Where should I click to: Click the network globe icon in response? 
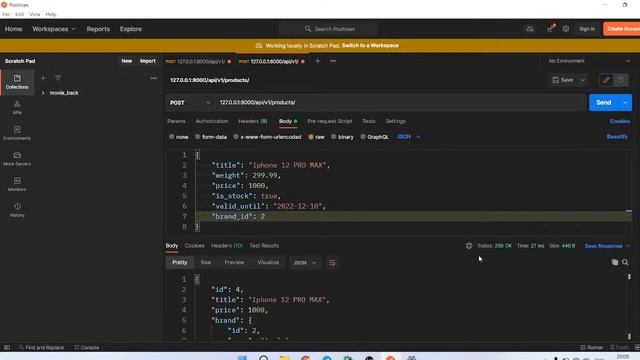[469, 246]
